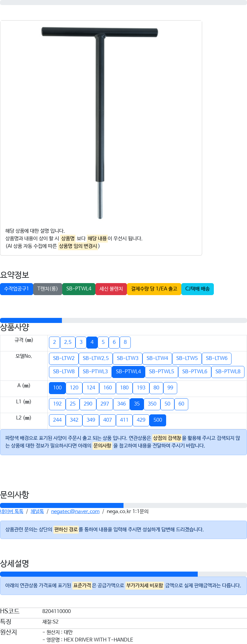Click the T렌치(롱) gray tag
247x644 pixels.
click(48, 289)
